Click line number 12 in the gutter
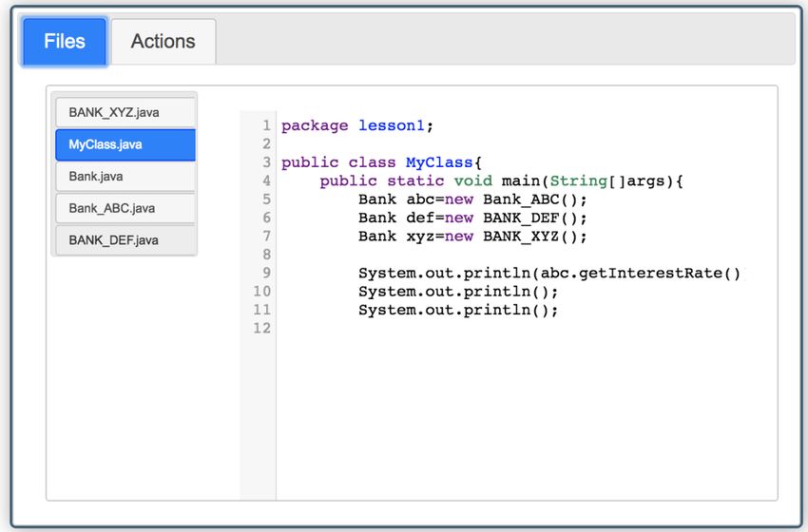Viewport: 808px width, 532px height. [261, 328]
